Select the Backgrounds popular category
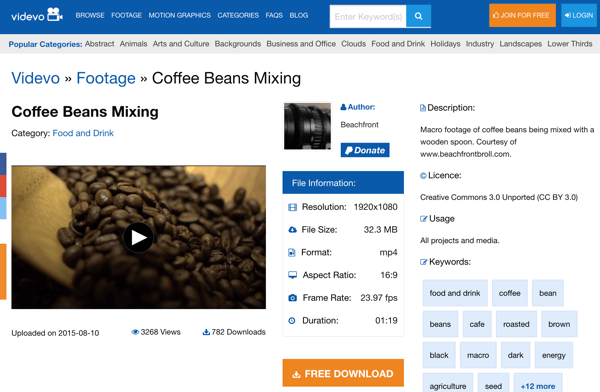The image size is (600, 392). tap(238, 44)
